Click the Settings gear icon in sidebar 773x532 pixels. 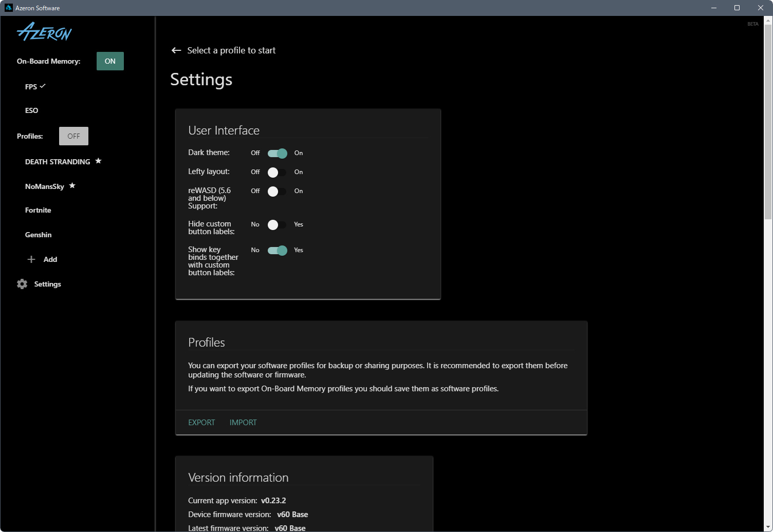[x=22, y=284]
